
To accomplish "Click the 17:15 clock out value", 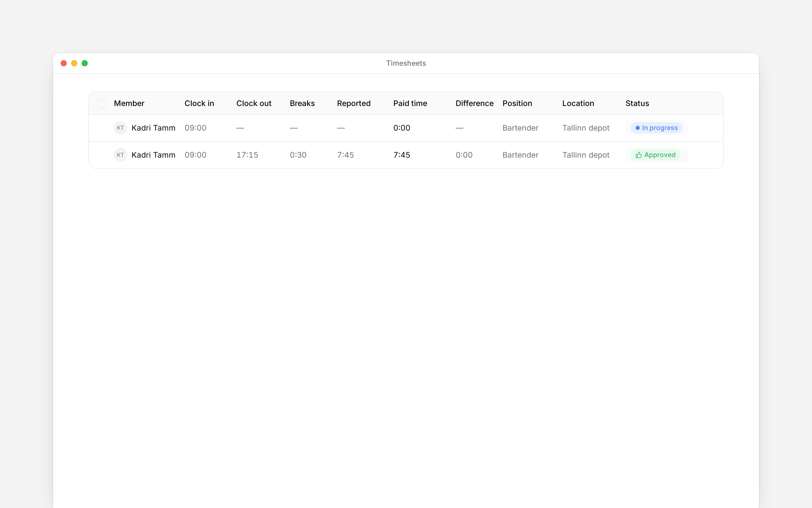I will (247, 155).
